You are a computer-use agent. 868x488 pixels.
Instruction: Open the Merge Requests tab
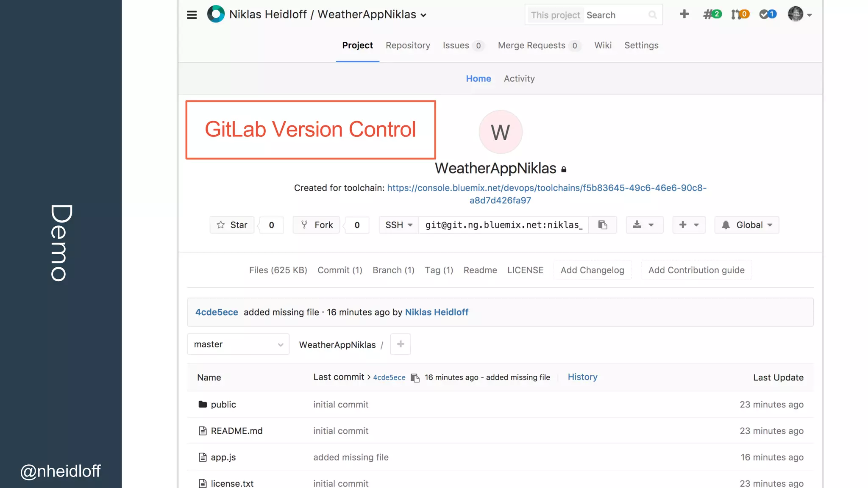point(539,45)
